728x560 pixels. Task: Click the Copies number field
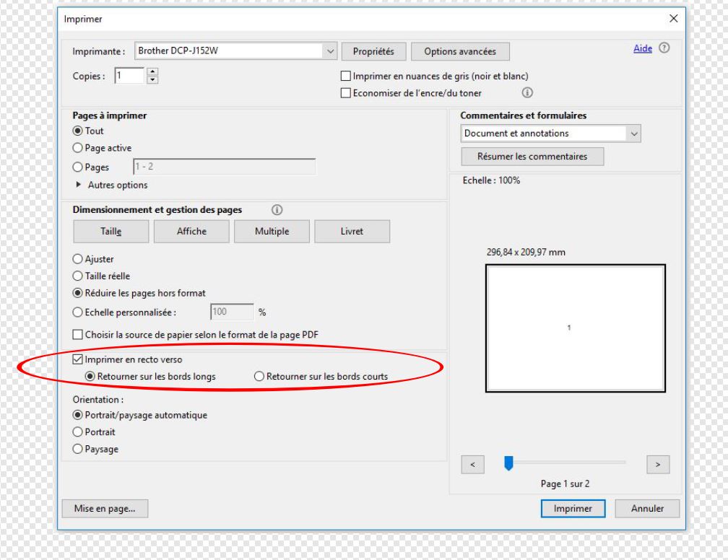pos(129,76)
